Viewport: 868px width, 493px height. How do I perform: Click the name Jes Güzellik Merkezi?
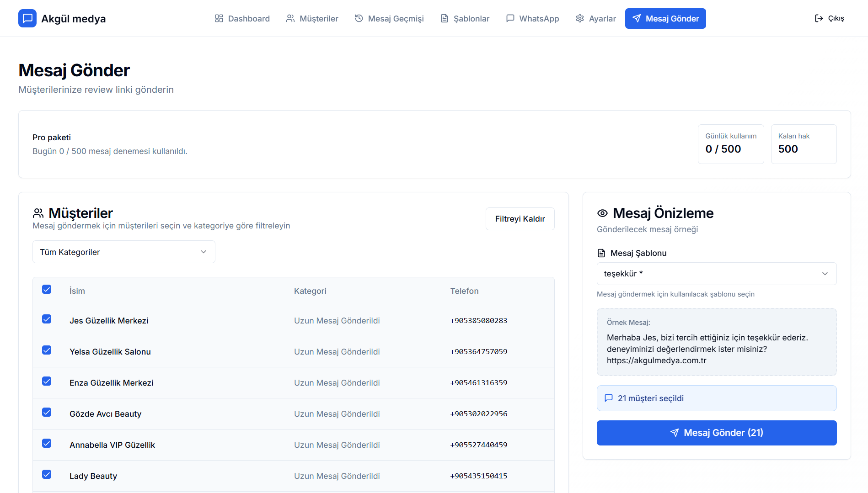pos(109,321)
